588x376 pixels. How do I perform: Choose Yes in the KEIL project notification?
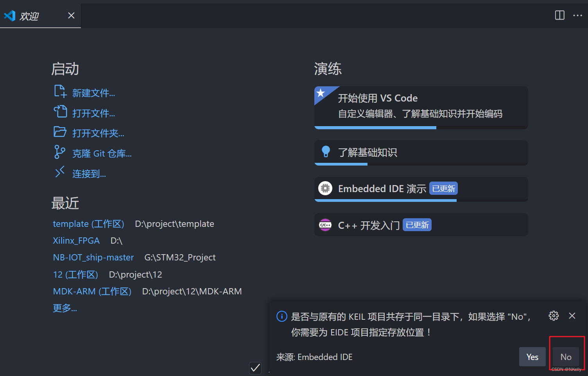pyautogui.click(x=532, y=357)
